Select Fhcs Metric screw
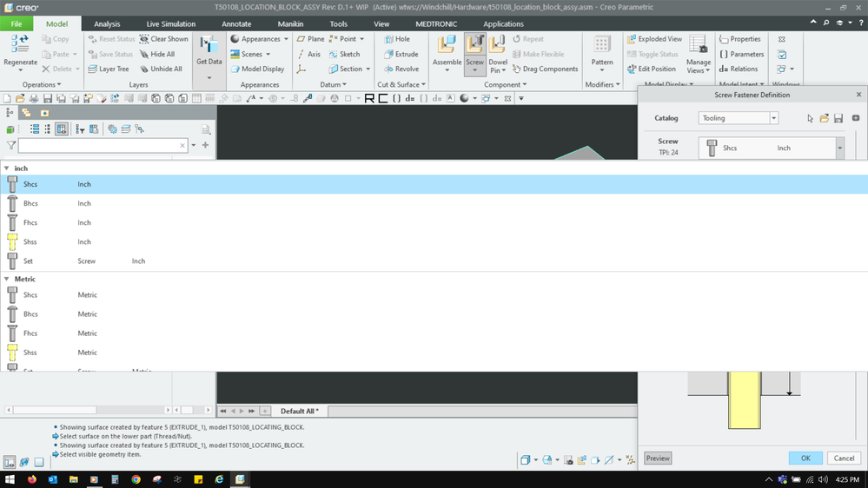The height and width of the screenshot is (488, 868). point(434,333)
